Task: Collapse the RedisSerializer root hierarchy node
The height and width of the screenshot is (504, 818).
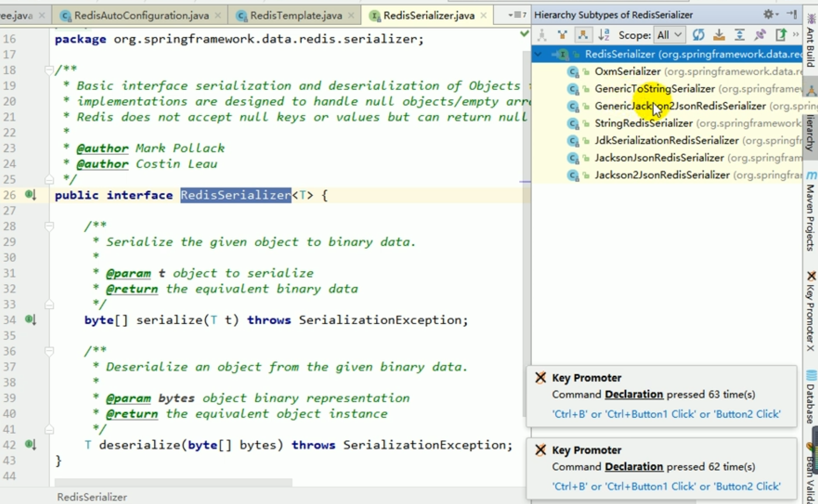Action: coord(538,54)
